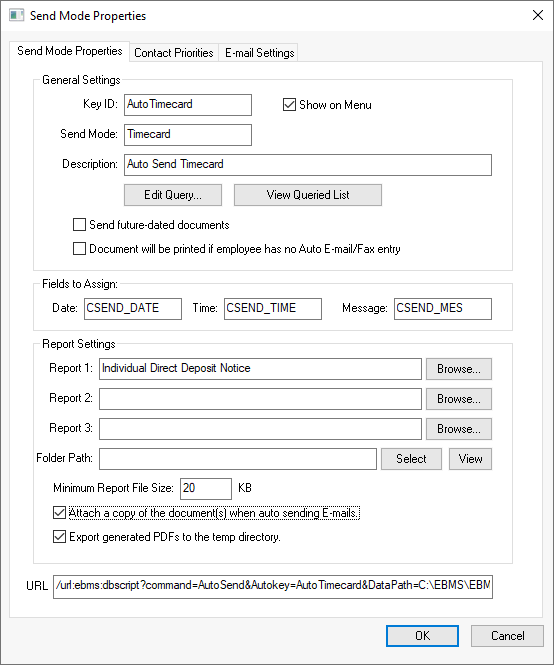Image resolution: width=554 pixels, height=665 pixels.
Task: Click the View button for Folder Path
Action: [x=470, y=459]
